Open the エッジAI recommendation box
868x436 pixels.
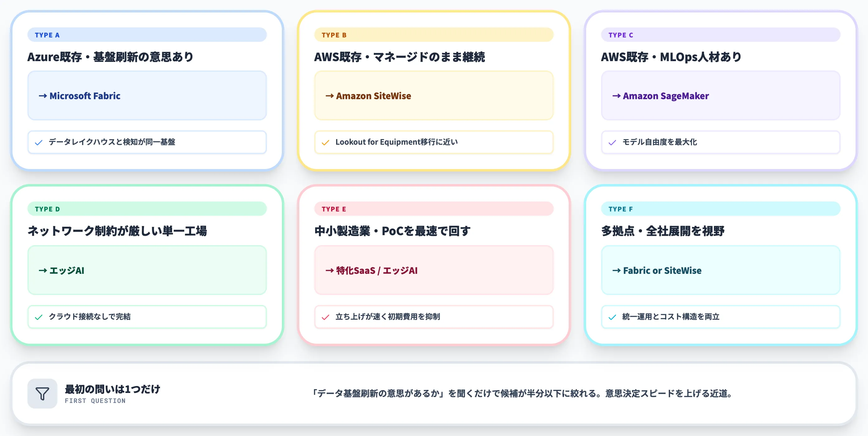pos(147,270)
